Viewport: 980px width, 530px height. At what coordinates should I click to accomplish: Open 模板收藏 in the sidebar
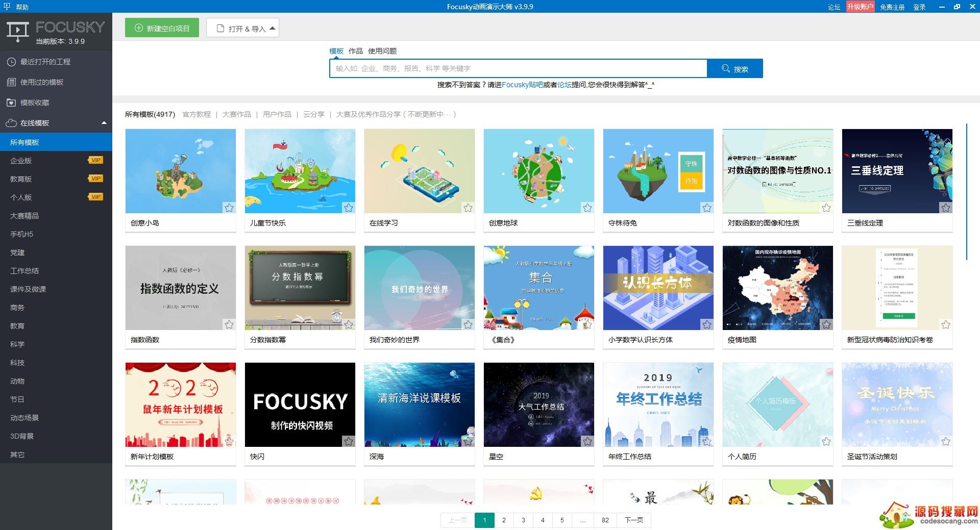pyautogui.click(x=56, y=103)
